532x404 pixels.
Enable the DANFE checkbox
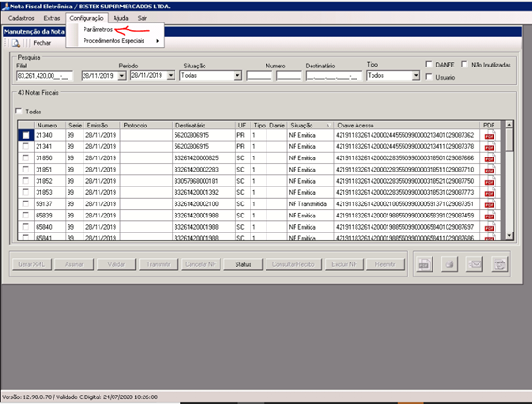pyautogui.click(x=429, y=64)
